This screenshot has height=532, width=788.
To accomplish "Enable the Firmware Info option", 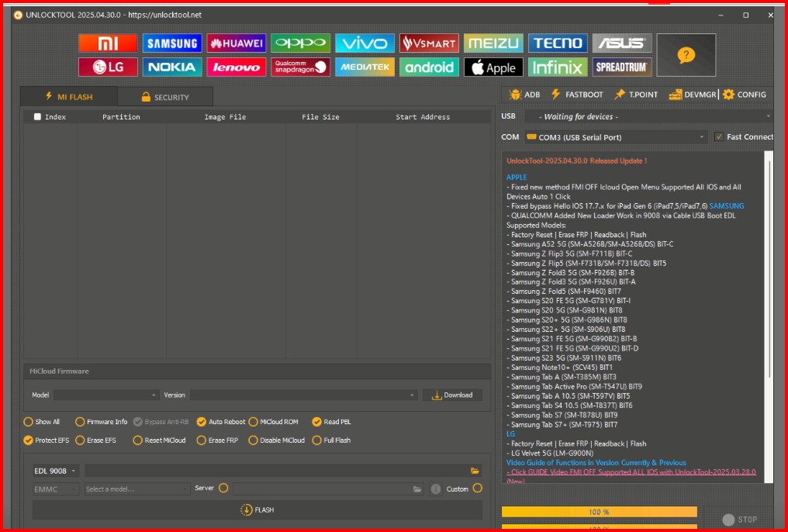I will (x=80, y=421).
